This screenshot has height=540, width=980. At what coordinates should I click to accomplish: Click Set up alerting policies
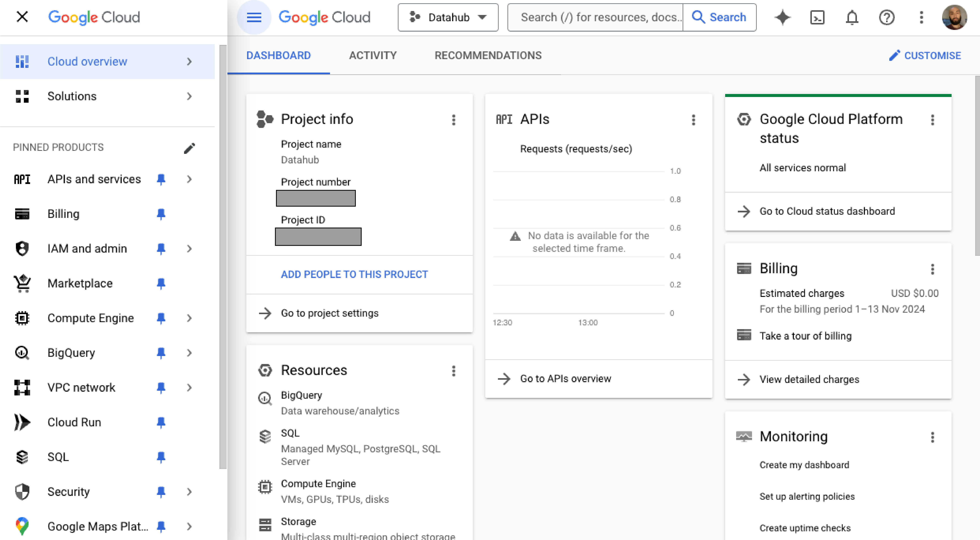click(807, 497)
